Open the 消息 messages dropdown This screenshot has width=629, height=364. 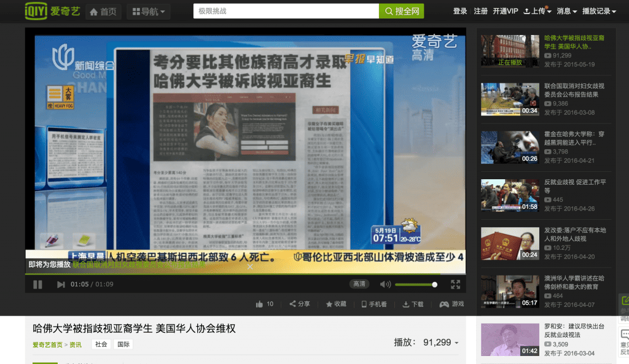click(x=567, y=11)
